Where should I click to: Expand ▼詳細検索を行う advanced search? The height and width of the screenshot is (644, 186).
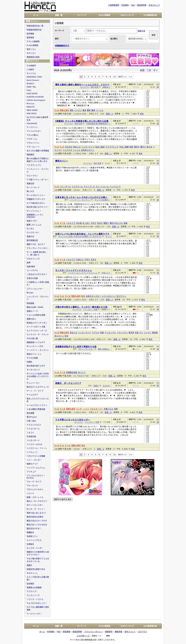(62, 46)
